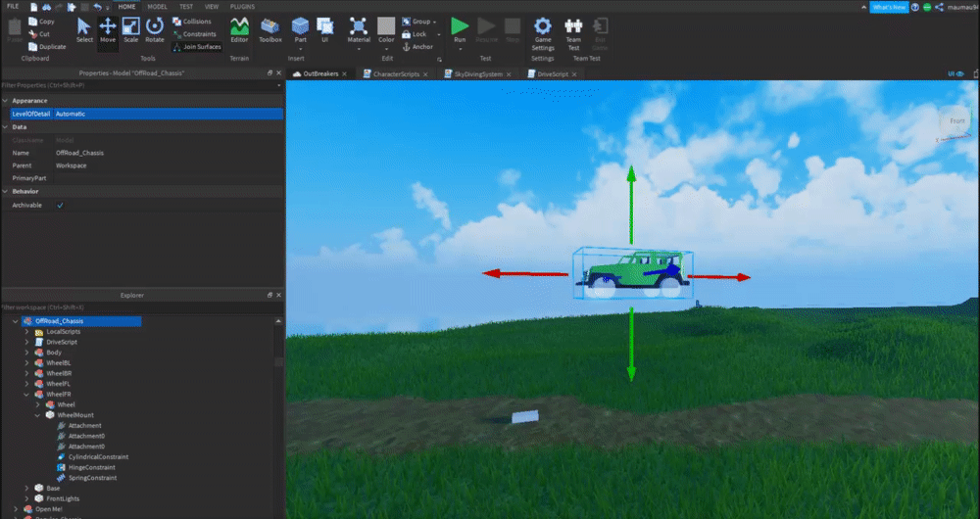
Task: Activate the Scale tool
Action: pos(130,30)
